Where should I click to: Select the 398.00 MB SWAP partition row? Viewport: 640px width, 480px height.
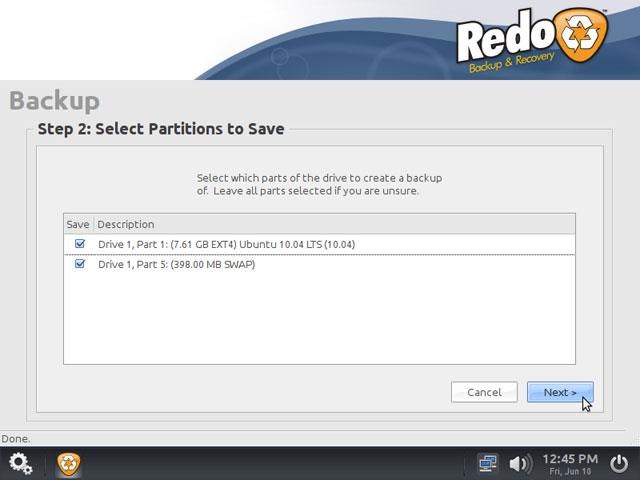(320, 264)
